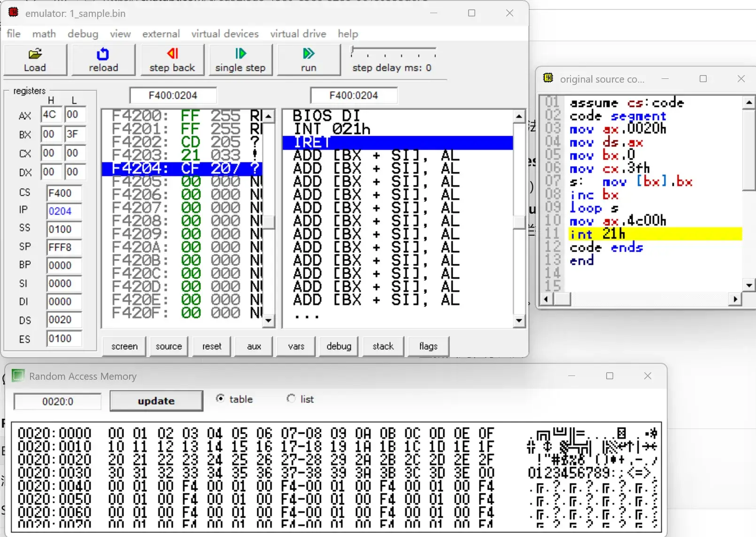Open the virtual devices menu
This screenshot has height=537, width=756.
225,34
